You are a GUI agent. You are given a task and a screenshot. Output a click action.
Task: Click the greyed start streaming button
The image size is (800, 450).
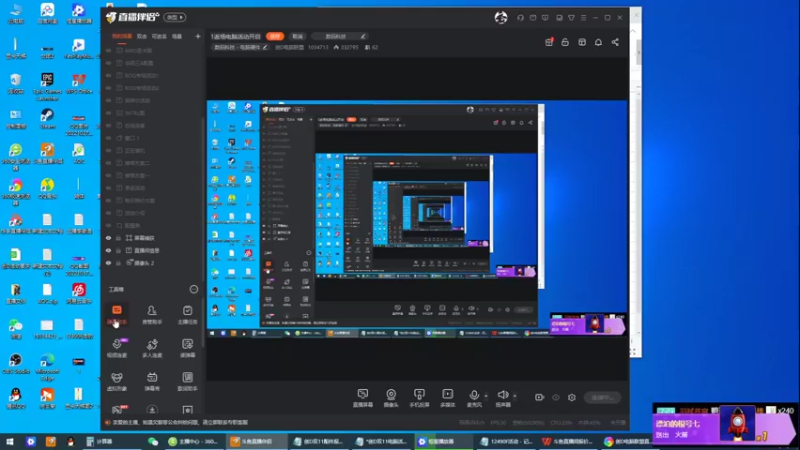[603, 397]
